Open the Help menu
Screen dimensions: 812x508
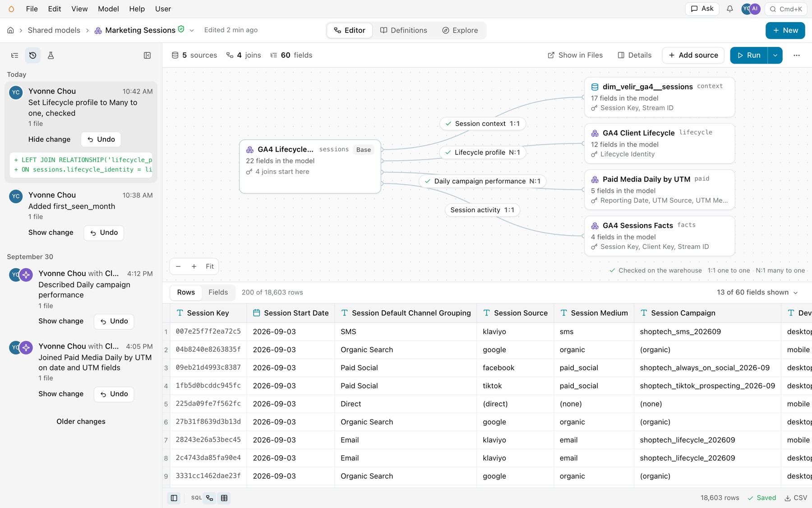[x=137, y=9]
